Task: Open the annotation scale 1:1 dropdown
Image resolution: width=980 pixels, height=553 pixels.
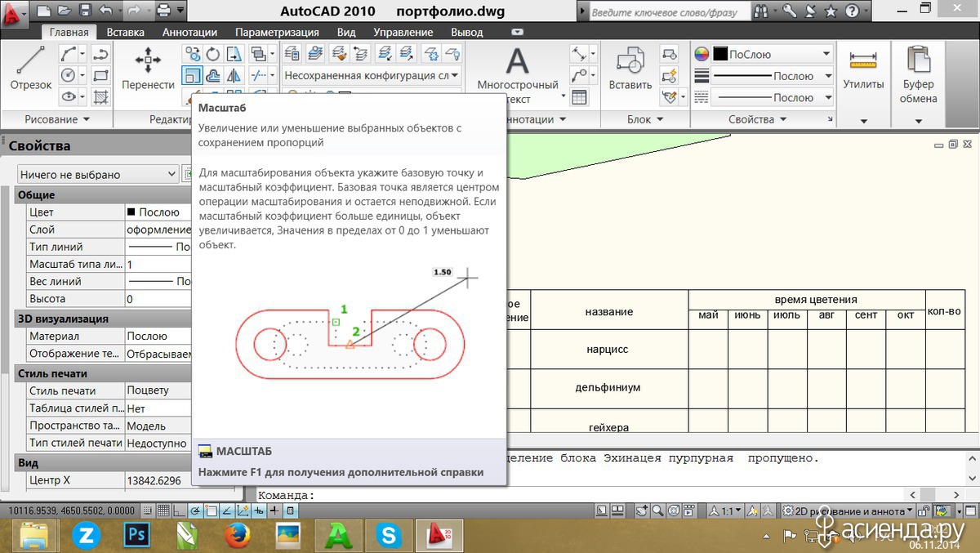Action: pos(725,511)
